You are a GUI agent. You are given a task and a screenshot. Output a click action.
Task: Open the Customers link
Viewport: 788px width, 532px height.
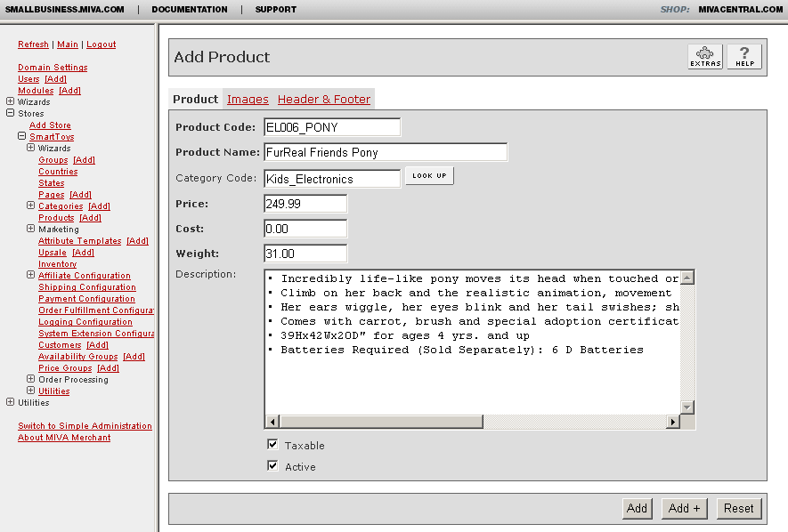(x=60, y=344)
